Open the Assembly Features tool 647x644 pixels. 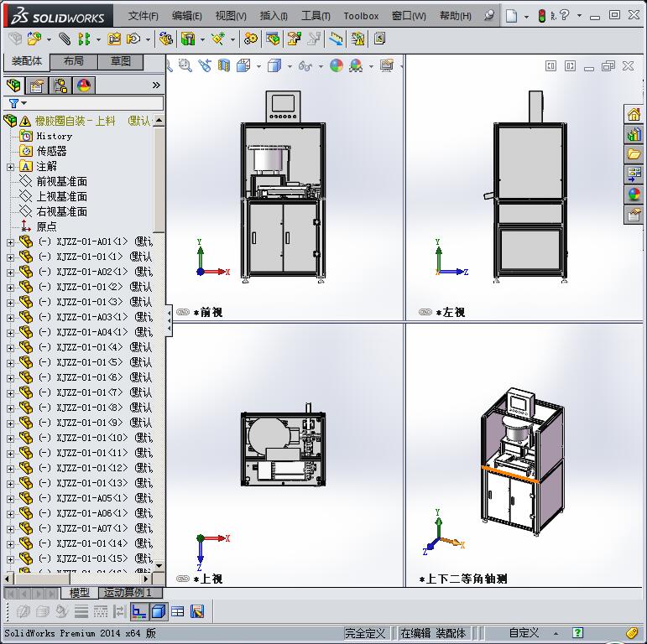point(188,39)
